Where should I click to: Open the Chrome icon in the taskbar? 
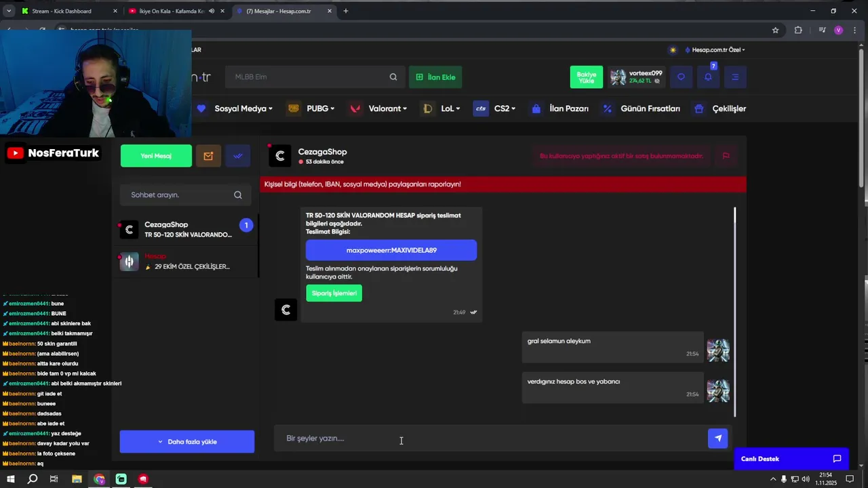click(100, 479)
